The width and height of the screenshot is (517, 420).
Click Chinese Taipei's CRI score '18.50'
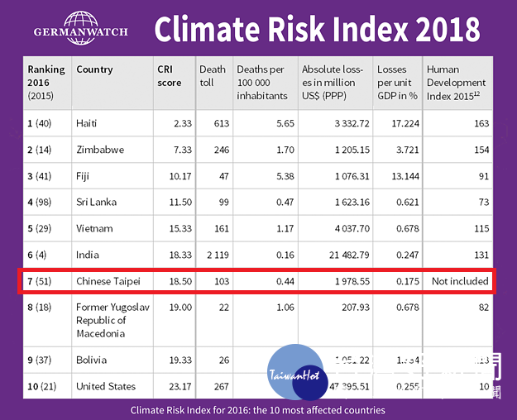coord(180,282)
